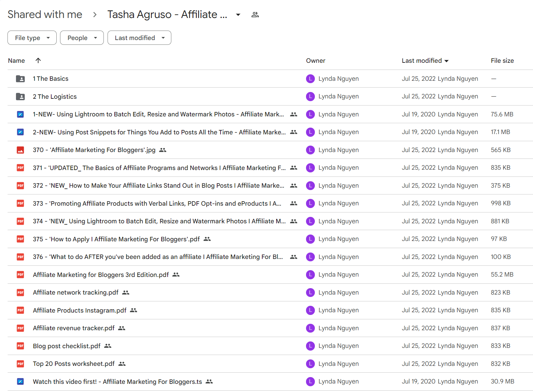
Task: Click the PDF icon for file 372
Action: [20, 186]
